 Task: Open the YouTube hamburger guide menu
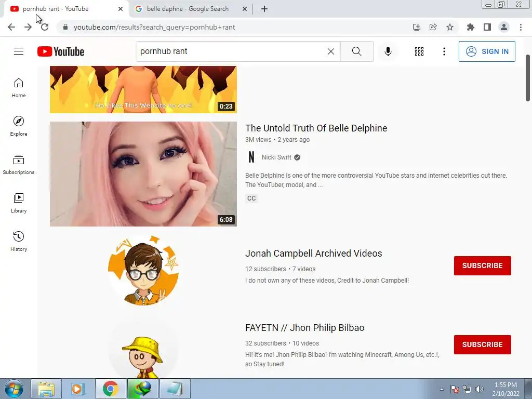click(x=19, y=51)
